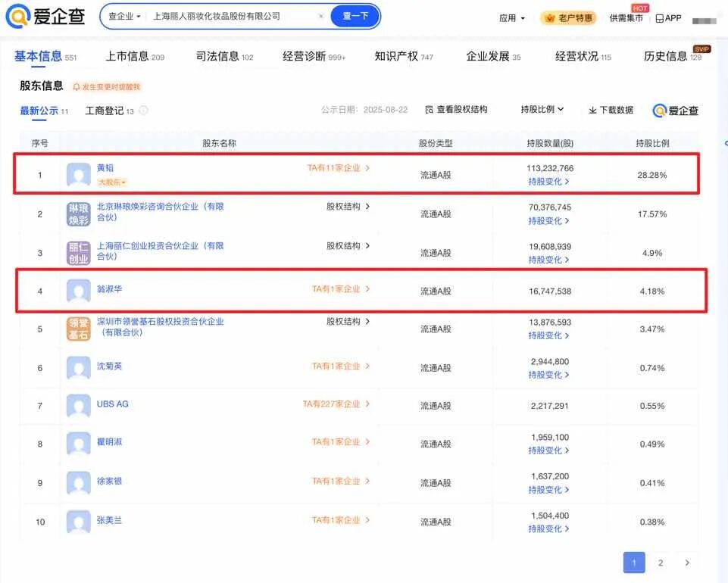This screenshot has height=583, width=728.
Task: Click the 查一下 search button
Action: click(354, 16)
